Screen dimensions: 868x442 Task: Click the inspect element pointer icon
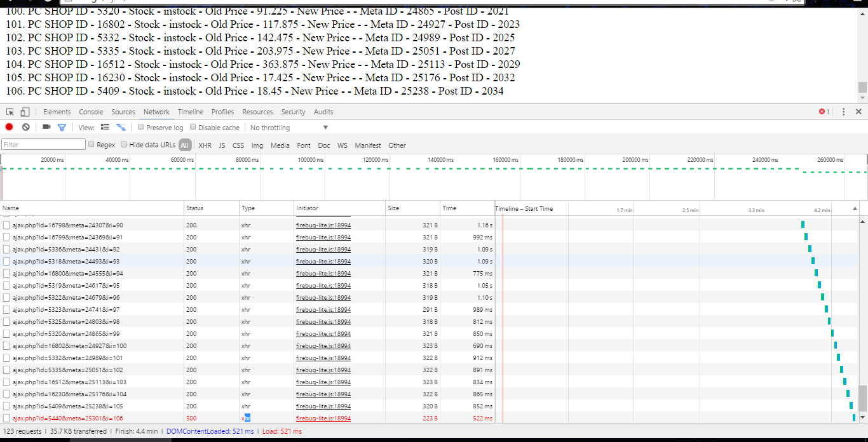[10, 112]
